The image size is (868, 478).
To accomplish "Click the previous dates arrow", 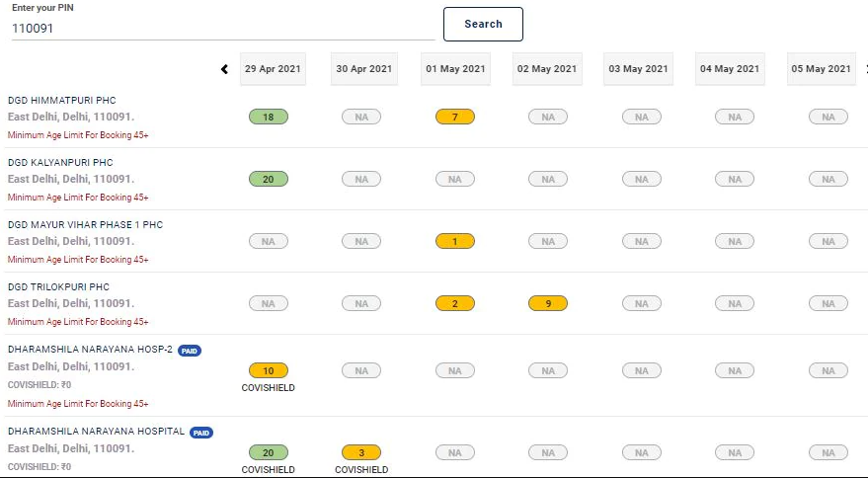I will coord(225,69).
